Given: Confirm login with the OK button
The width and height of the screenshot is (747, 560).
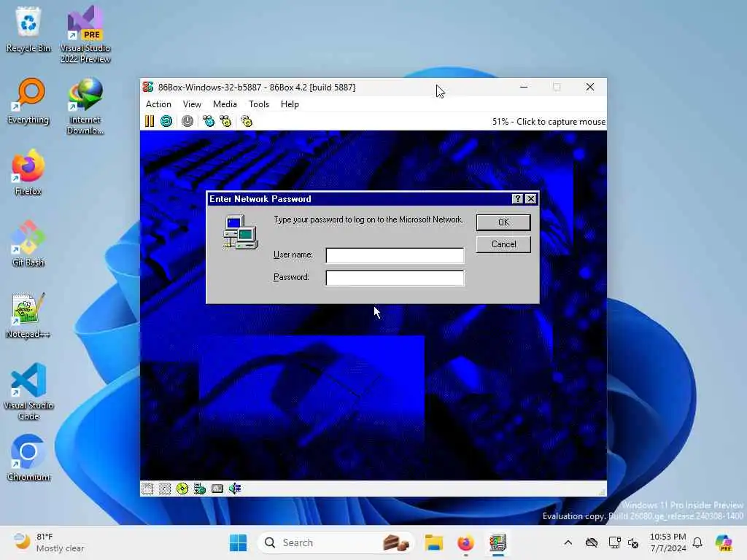Looking at the screenshot, I should [x=503, y=222].
